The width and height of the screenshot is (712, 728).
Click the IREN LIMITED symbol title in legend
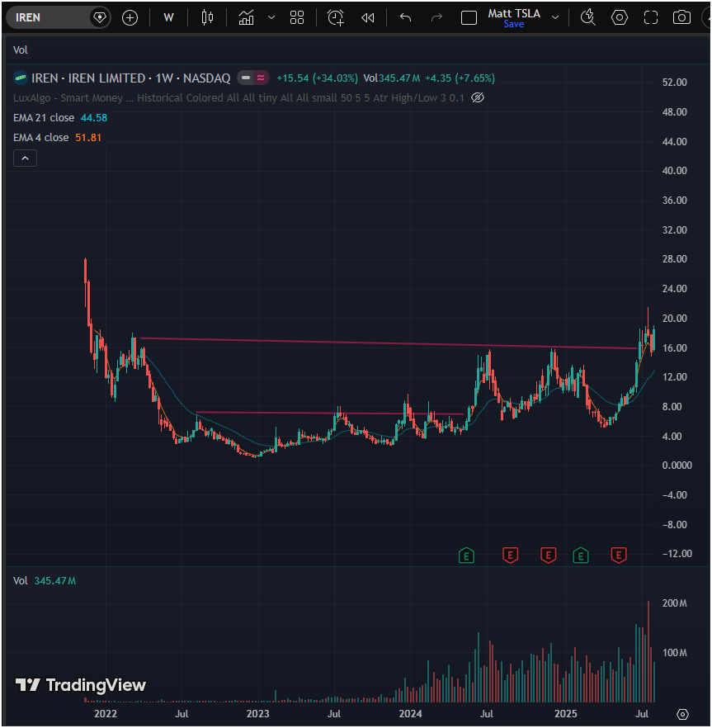tap(131, 78)
